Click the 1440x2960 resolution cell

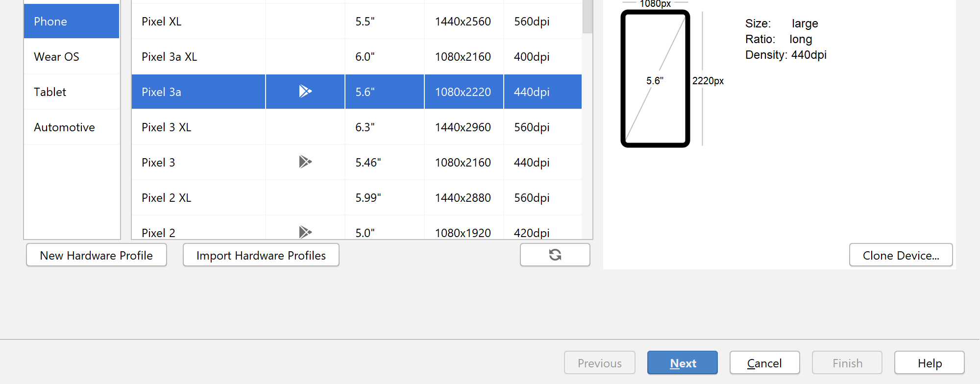(x=464, y=127)
